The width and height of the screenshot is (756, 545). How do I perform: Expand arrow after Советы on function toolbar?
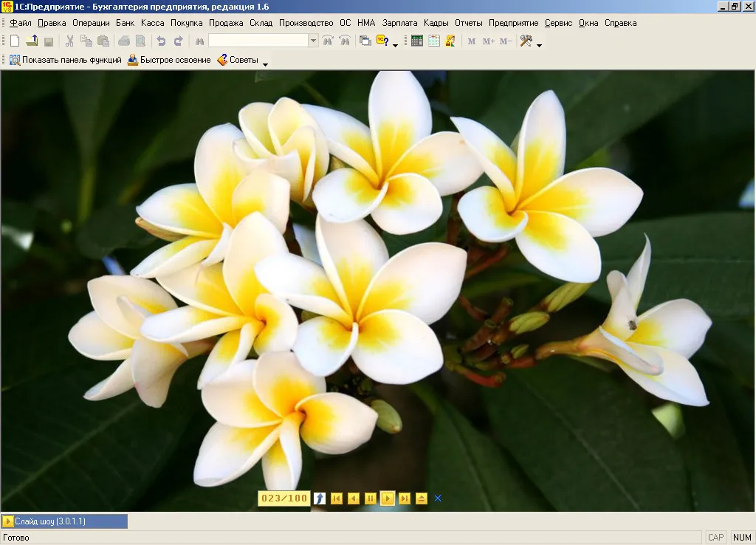[x=265, y=64]
